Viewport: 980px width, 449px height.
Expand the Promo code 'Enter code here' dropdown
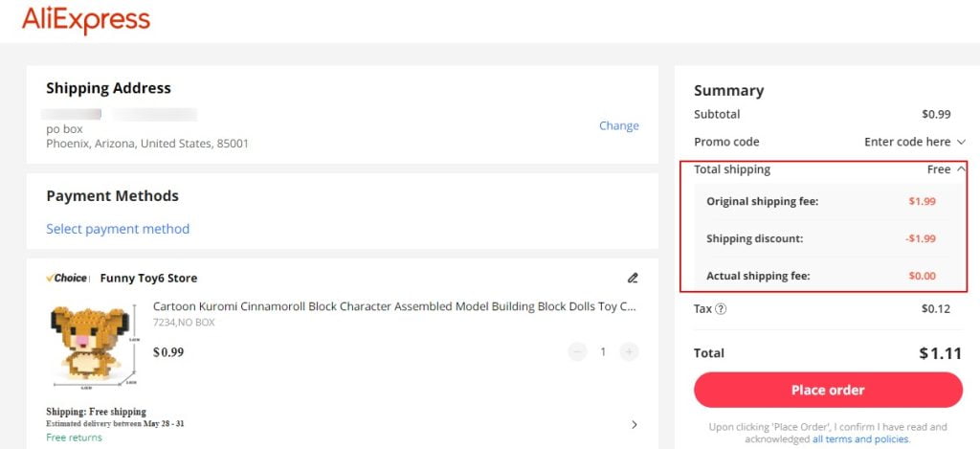pos(914,142)
